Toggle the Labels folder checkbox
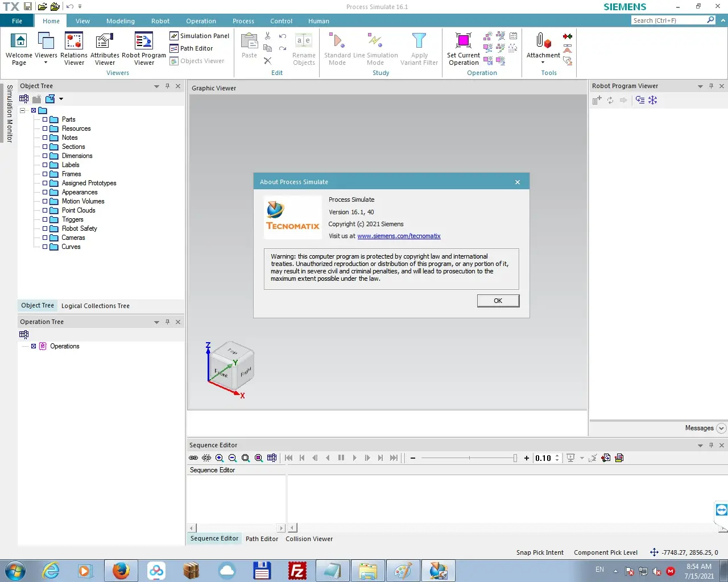Image resolution: width=728 pixels, height=582 pixels. coord(45,165)
